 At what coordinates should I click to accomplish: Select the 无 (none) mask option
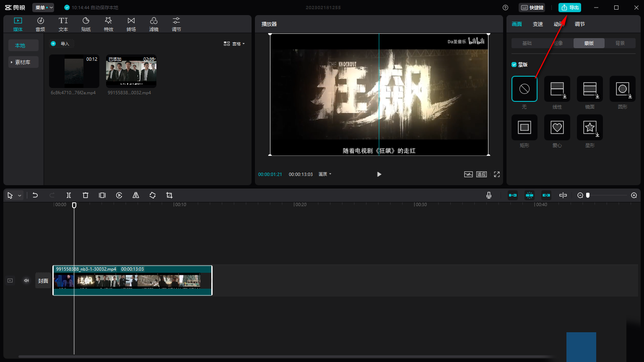coord(525,89)
